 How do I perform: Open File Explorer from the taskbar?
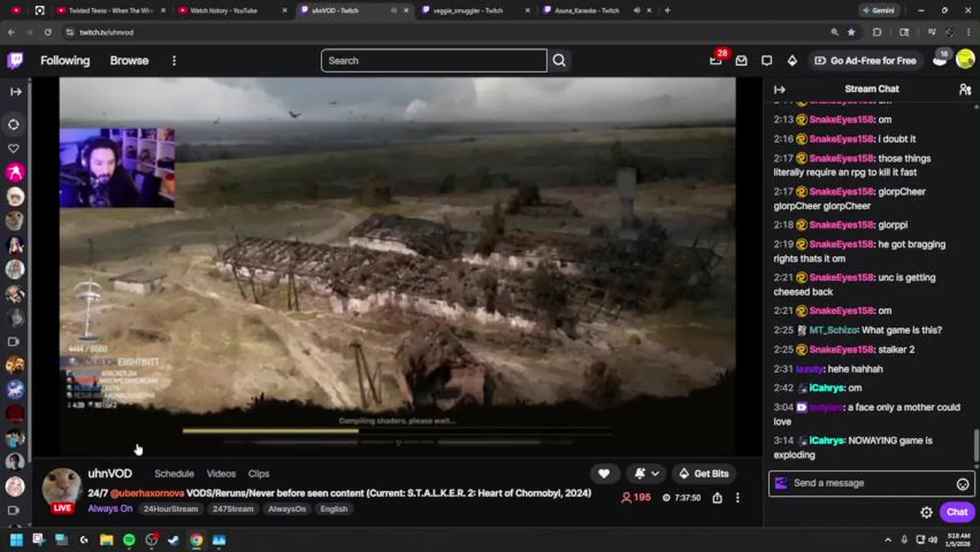pos(107,540)
